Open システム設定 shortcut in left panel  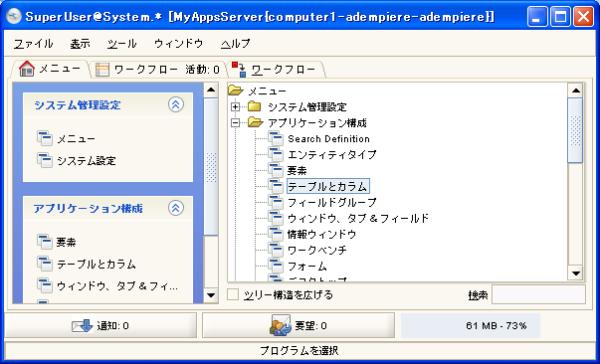87,160
